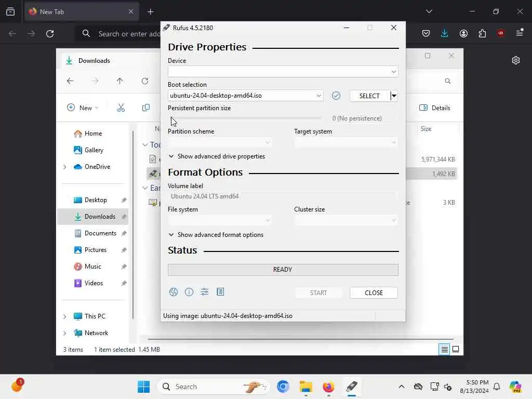This screenshot has width=532, height=399.
Task: Open the New menu in Explorer
Action: tap(83, 108)
